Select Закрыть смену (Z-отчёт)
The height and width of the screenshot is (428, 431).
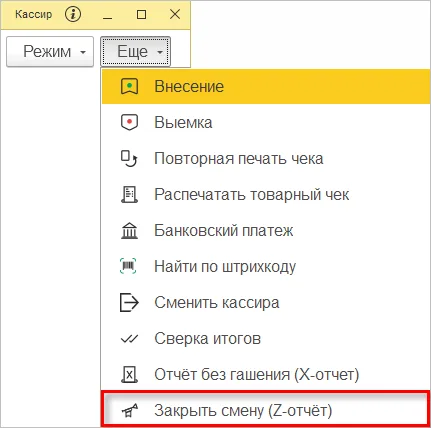pos(265,410)
